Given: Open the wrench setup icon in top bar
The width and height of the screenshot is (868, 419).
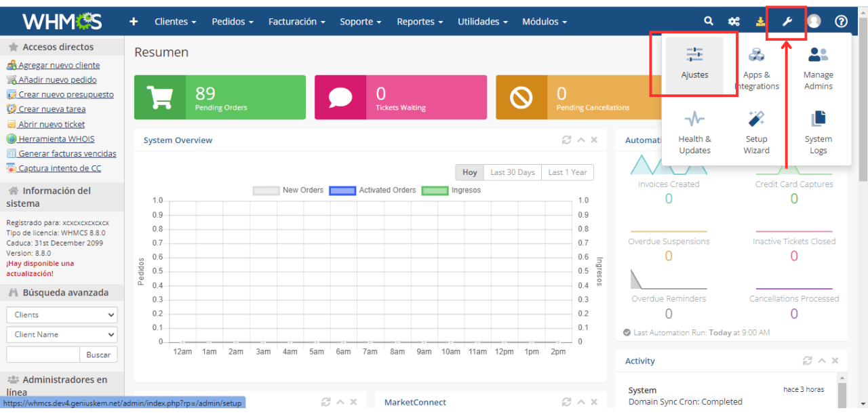Looking at the screenshot, I should click(x=787, y=22).
